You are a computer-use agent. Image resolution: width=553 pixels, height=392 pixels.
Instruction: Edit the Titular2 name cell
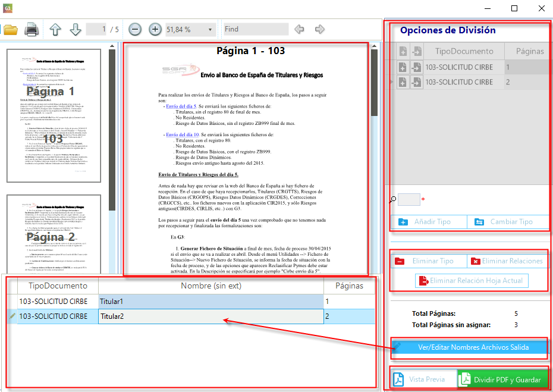click(x=211, y=316)
